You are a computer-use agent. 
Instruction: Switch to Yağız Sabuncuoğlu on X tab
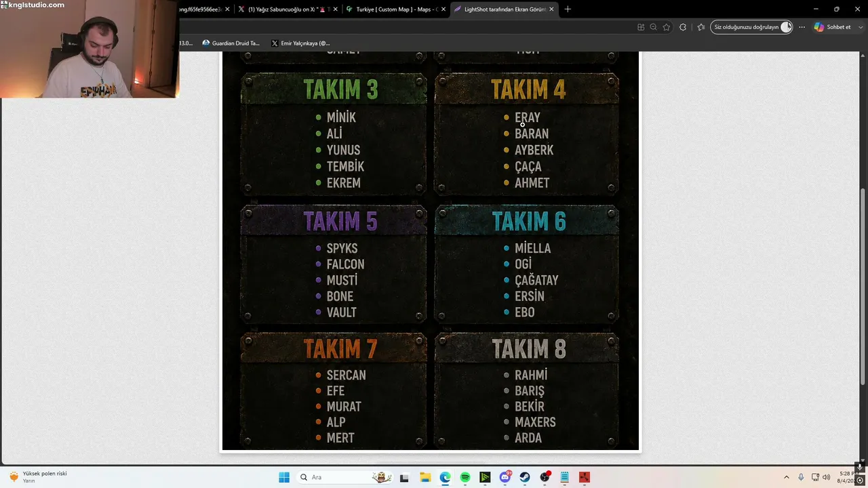click(x=288, y=9)
